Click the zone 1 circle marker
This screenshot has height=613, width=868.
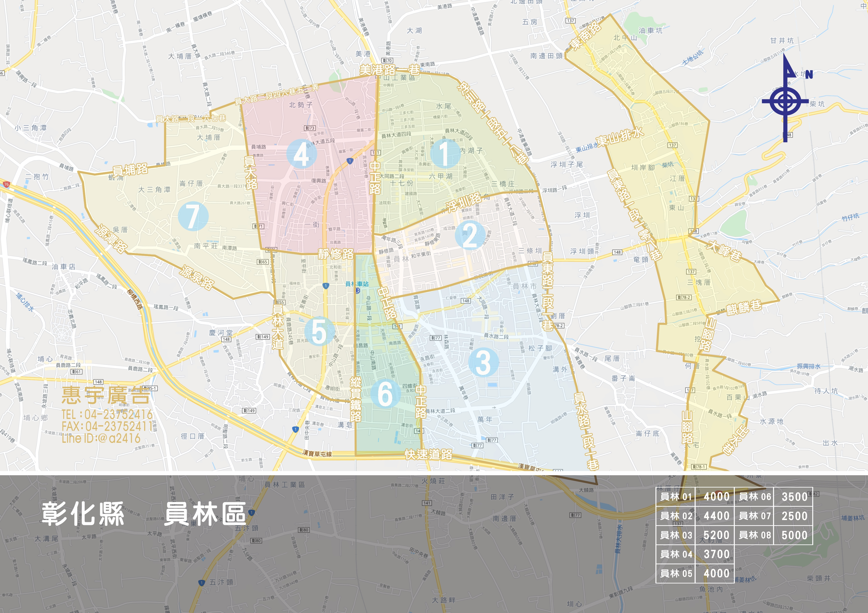click(445, 153)
